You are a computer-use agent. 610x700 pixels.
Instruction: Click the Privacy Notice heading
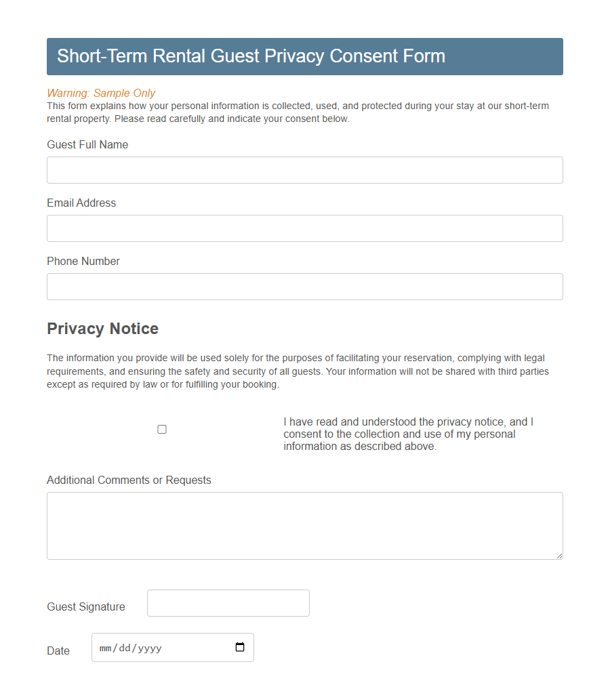[102, 329]
